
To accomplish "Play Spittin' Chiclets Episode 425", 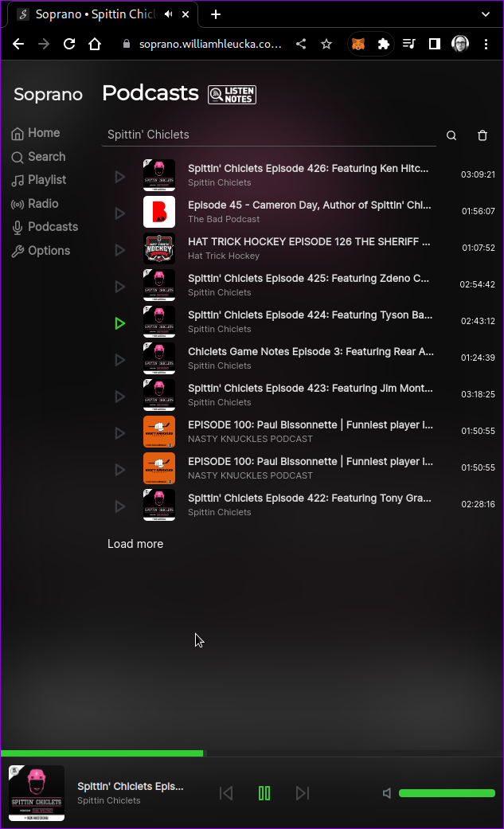I will coord(120,287).
